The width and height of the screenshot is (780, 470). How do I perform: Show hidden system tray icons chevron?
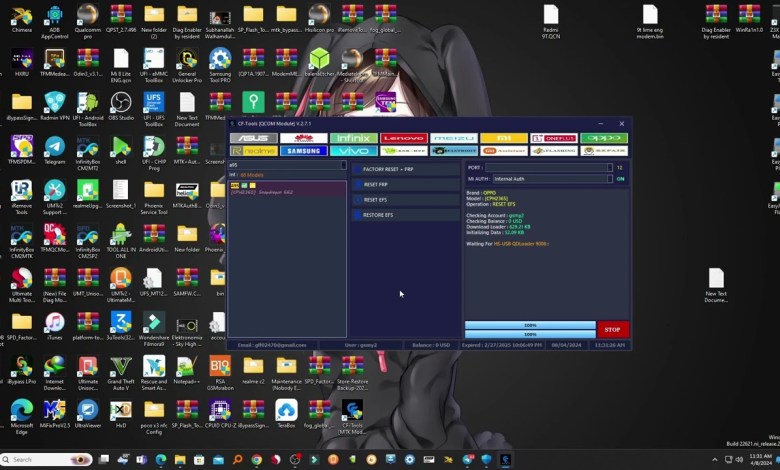coord(714,460)
